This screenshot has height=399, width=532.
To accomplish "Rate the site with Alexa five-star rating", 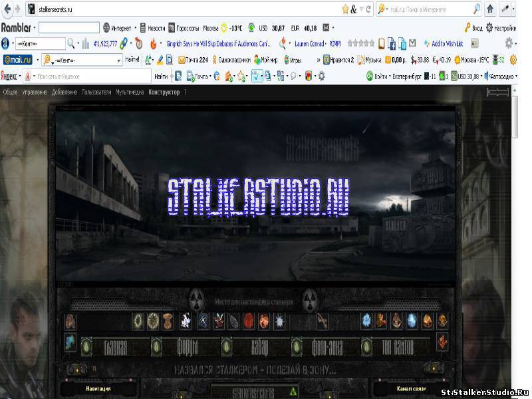I will [361, 43].
